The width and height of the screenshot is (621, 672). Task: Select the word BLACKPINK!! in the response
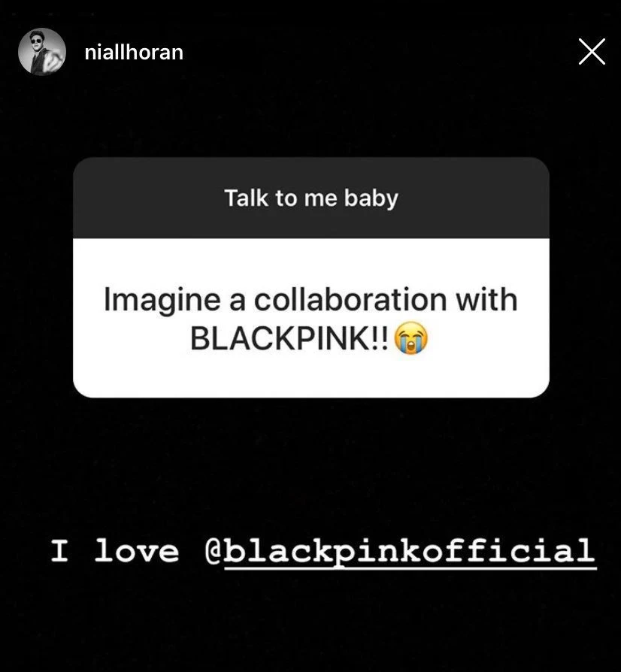(289, 338)
